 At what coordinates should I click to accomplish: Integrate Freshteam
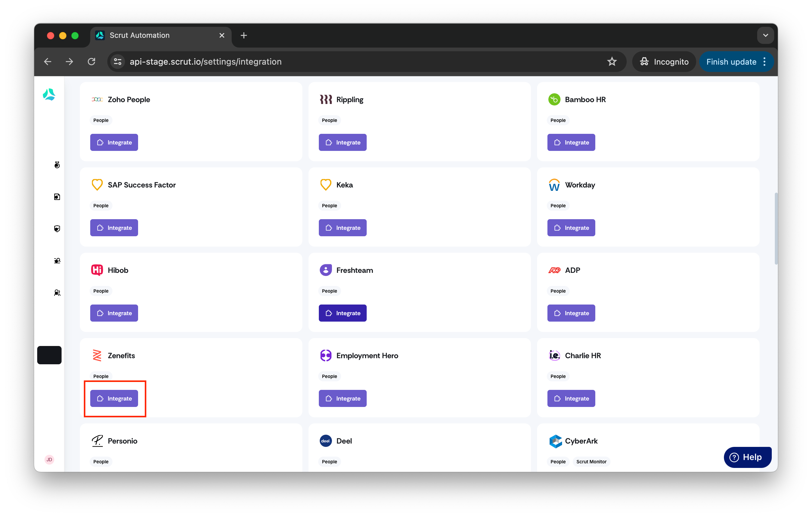coord(343,313)
